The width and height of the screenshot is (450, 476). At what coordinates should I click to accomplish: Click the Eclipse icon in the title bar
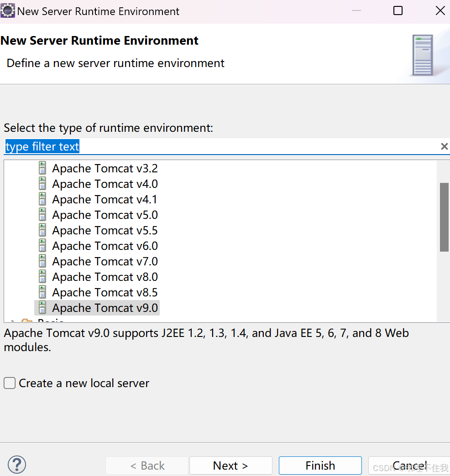coord(8,10)
